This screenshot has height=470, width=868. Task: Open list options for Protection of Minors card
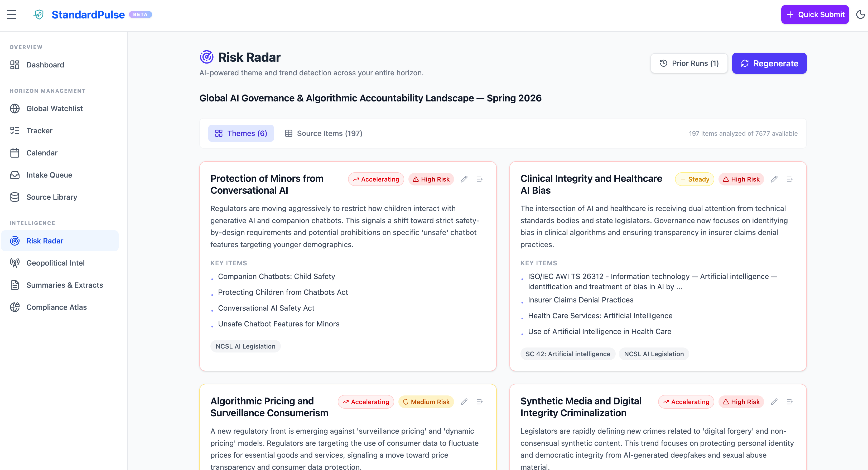[480, 179]
